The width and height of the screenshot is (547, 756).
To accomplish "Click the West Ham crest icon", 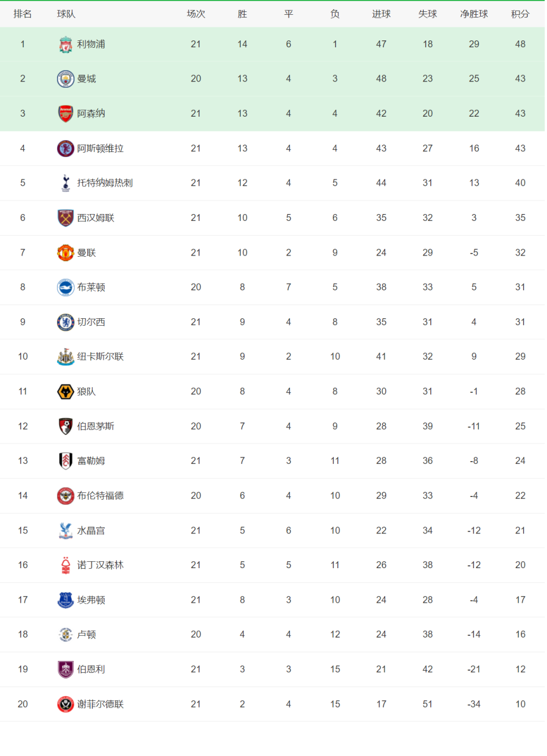I will click(x=66, y=217).
